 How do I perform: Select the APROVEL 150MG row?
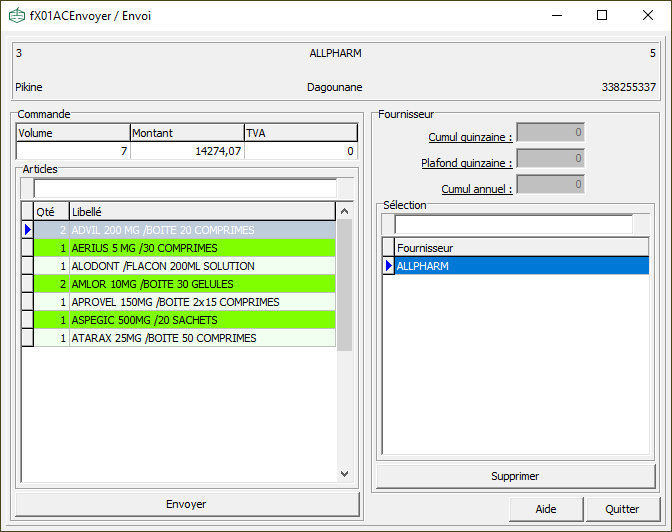click(x=185, y=302)
